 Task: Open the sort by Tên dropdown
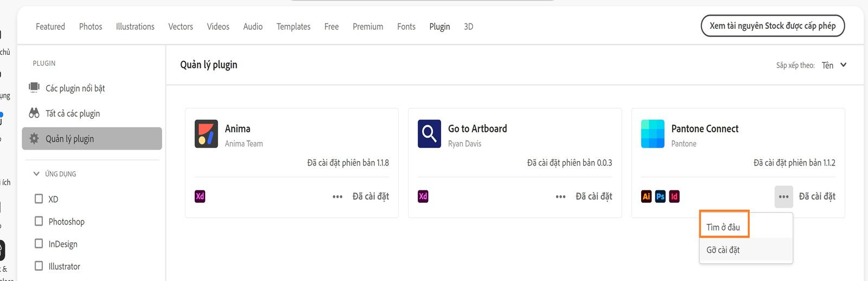click(834, 65)
